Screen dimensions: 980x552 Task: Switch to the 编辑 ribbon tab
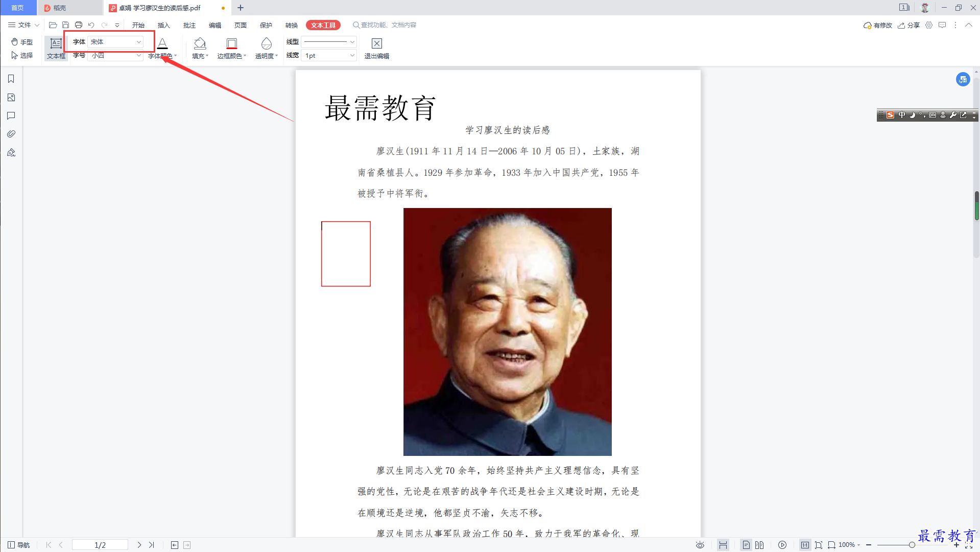[x=214, y=25]
